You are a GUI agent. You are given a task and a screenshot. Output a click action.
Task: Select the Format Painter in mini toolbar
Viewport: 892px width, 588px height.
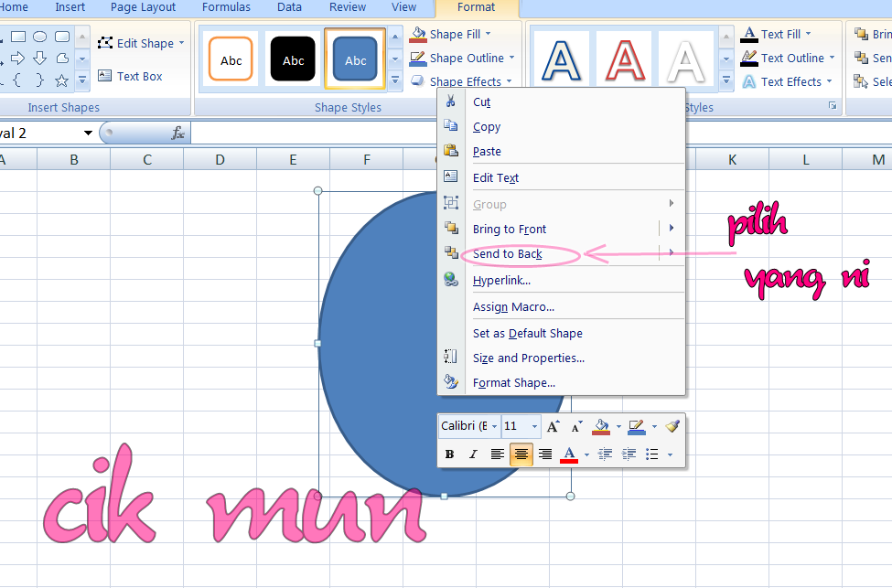point(672,426)
